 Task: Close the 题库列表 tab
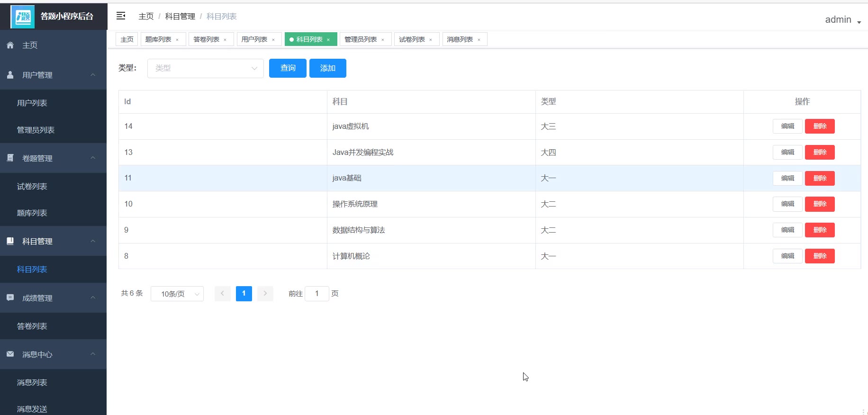click(177, 40)
